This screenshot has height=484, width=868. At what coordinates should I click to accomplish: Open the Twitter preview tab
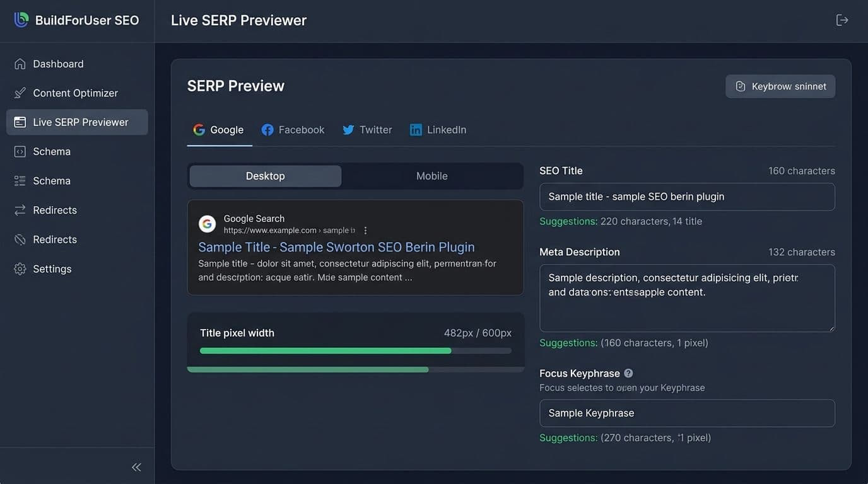[367, 130]
